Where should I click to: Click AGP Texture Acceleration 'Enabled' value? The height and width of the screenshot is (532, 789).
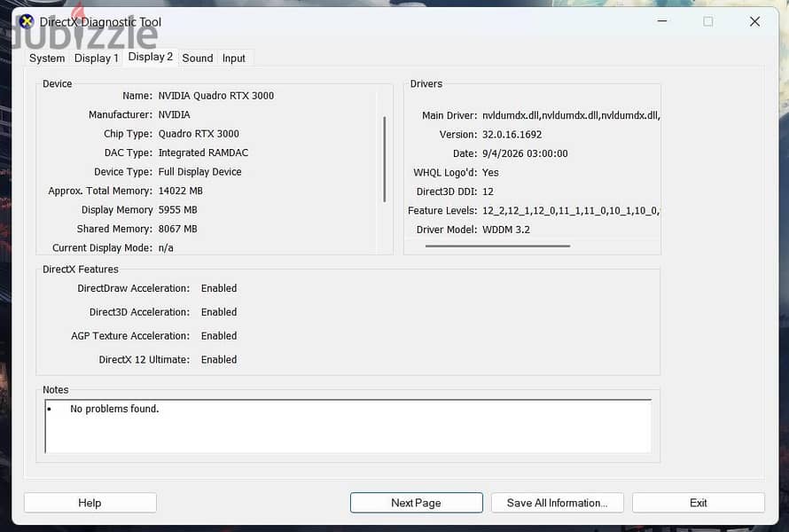[x=219, y=336]
